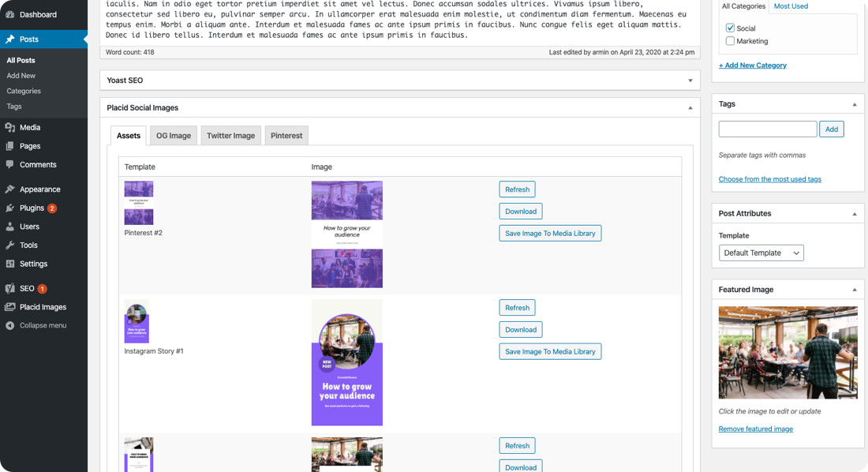
Task: Refresh the third template row image
Action: tap(517, 446)
